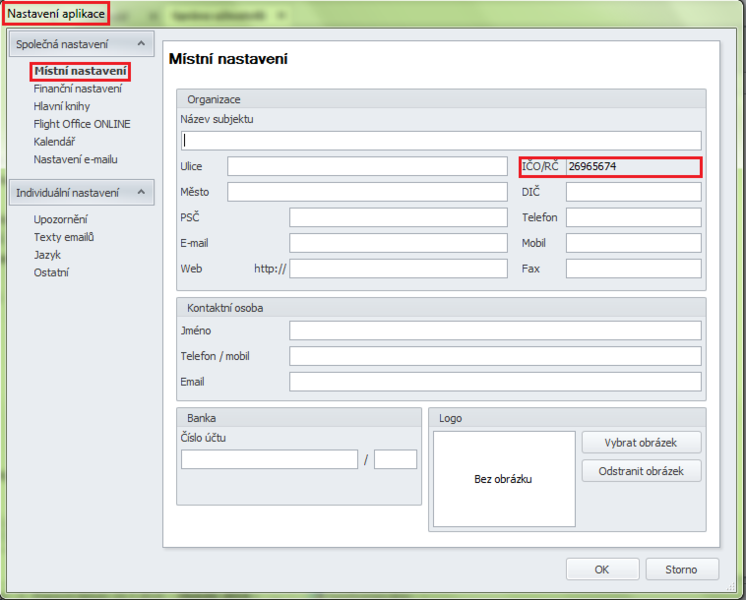The height and width of the screenshot is (600, 746).
Task: Click the IČO/RČ field
Action: pyautogui.click(x=632, y=166)
